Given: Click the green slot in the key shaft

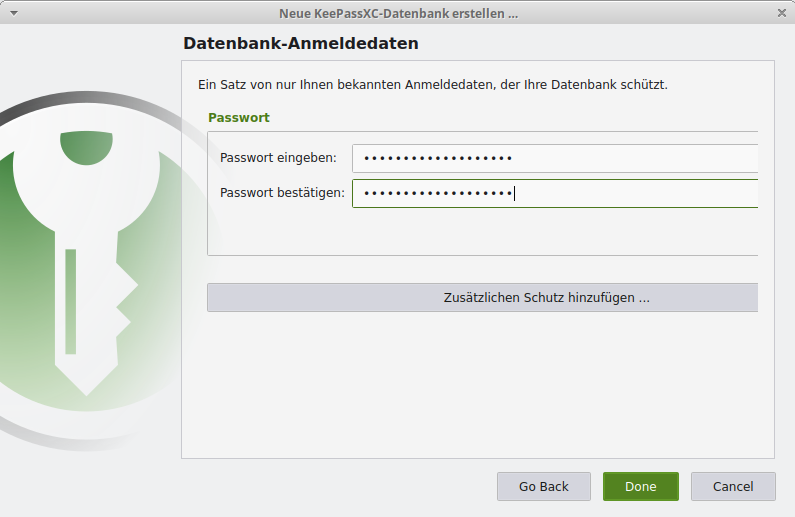Looking at the screenshot, I should tap(71, 300).
